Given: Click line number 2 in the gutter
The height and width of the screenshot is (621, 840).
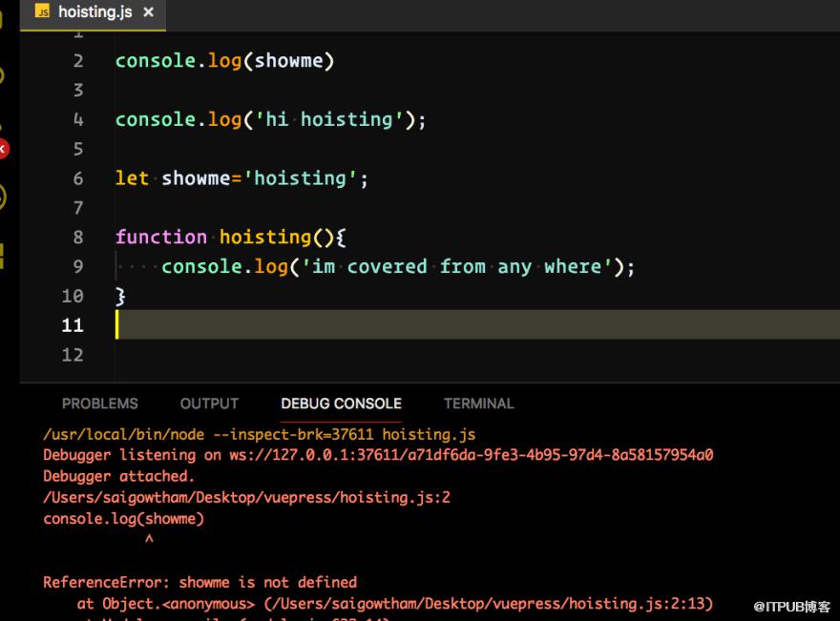Looking at the screenshot, I should coord(78,61).
